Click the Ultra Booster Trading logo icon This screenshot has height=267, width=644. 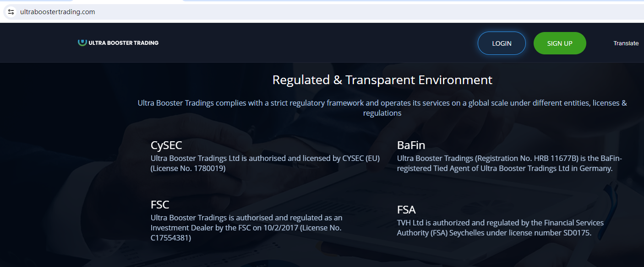[x=82, y=43]
